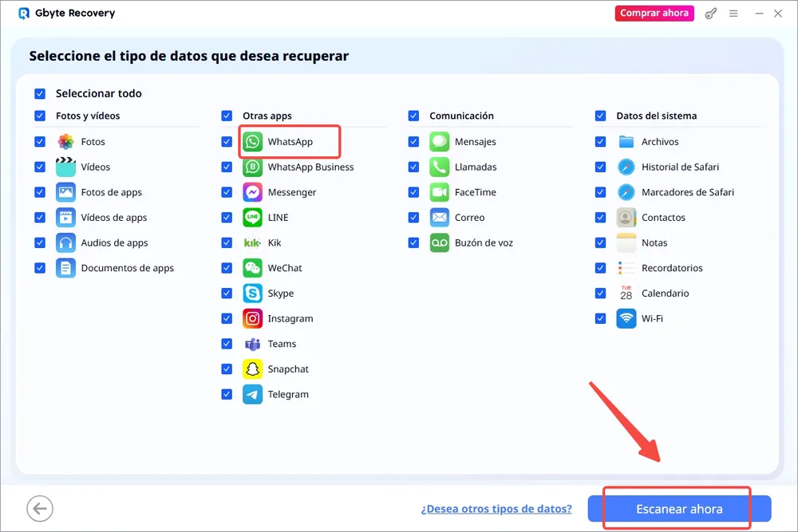The height and width of the screenshot is (532, 798).
Task: Click the Vídeos clapperboard icon
Action: (x=65, y=167)
